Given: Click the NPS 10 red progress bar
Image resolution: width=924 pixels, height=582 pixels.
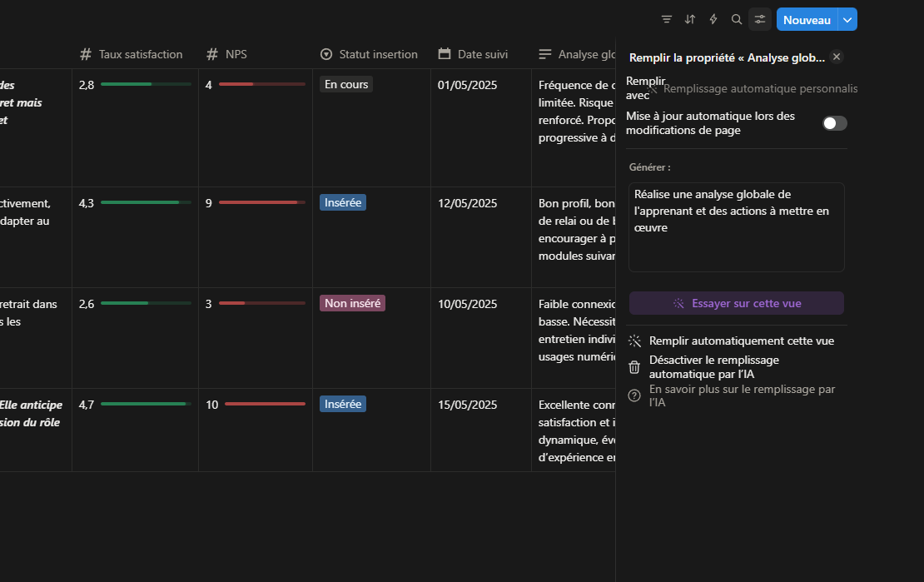Looking at the screenshot, I should (266, 404).
